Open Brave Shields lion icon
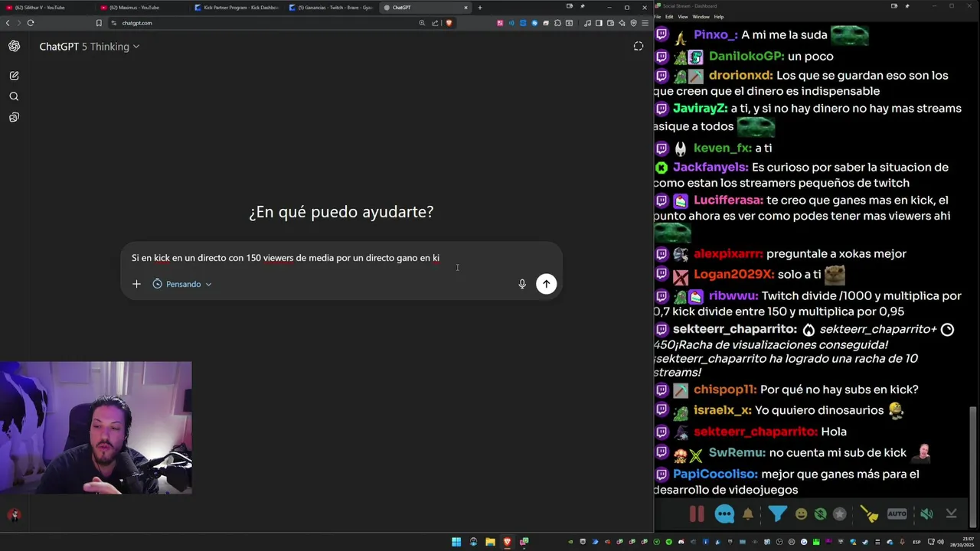The image size is (980, 551). [449, 23]
